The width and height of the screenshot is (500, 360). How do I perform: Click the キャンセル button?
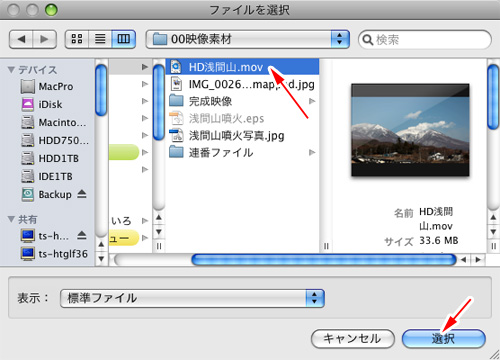pos(353,339)
